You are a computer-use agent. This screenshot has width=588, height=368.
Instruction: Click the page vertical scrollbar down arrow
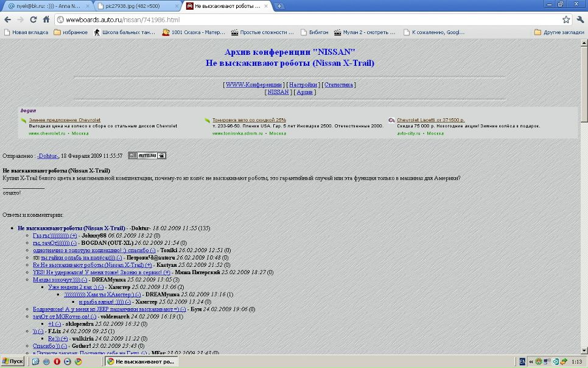pyautogui.click(x=584, y=351)
